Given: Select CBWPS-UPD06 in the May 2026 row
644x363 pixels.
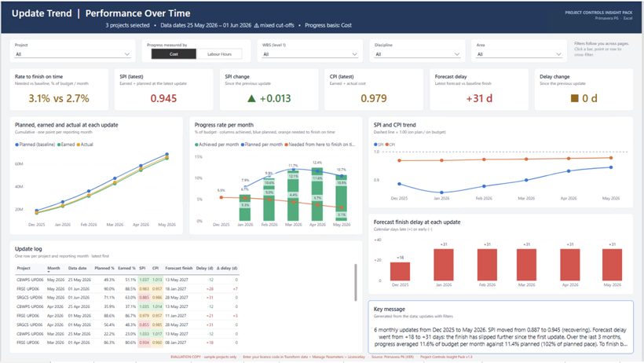Looking at the screenshot, I should [x=30, y=280].
